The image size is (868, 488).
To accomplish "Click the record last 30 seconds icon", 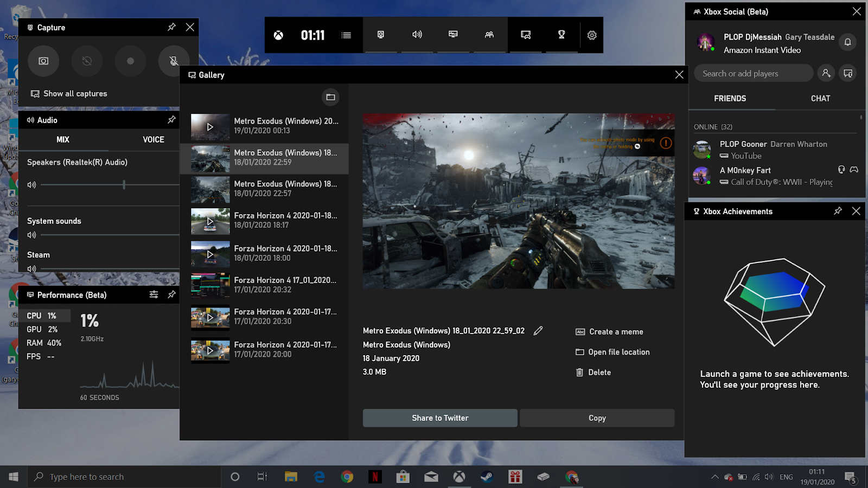I will (87, 61).
